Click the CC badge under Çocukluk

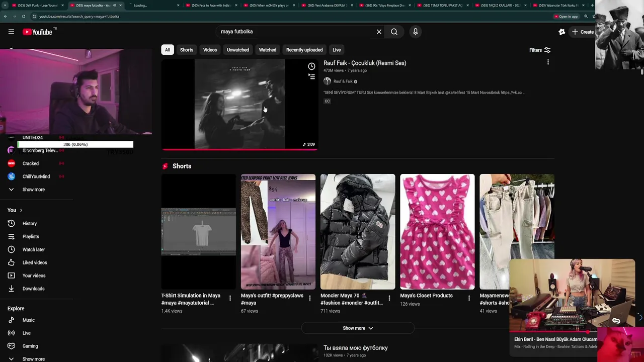click(x=327, y=101)
